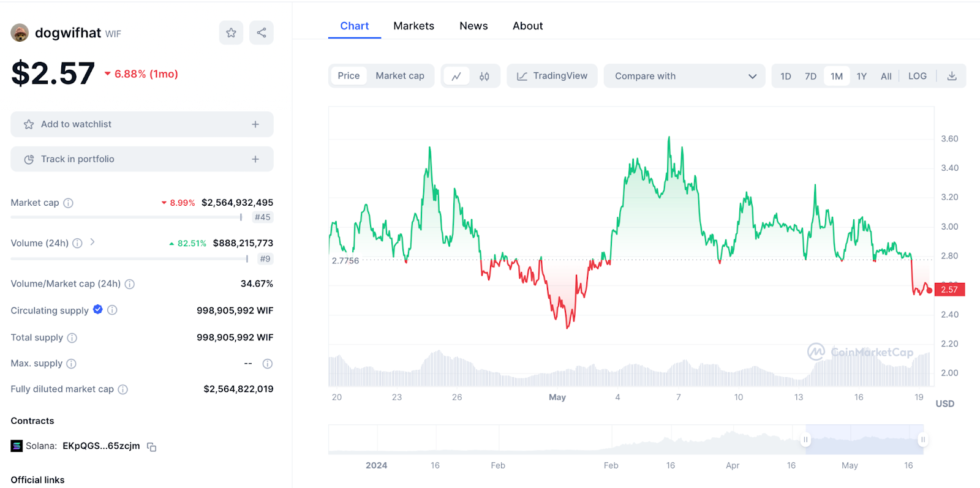Set chart range to 7D
The image size is (980, 488).
(810, 77)
